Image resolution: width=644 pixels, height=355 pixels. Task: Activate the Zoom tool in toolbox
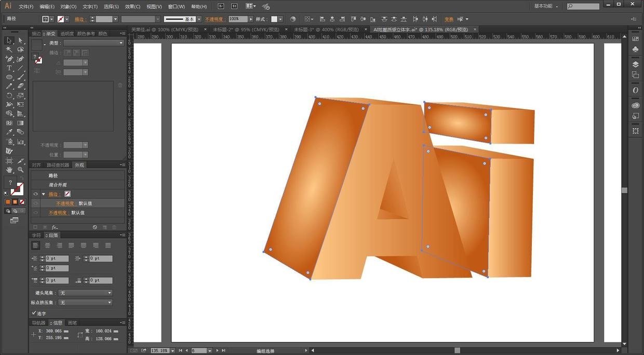pos(20,169)
